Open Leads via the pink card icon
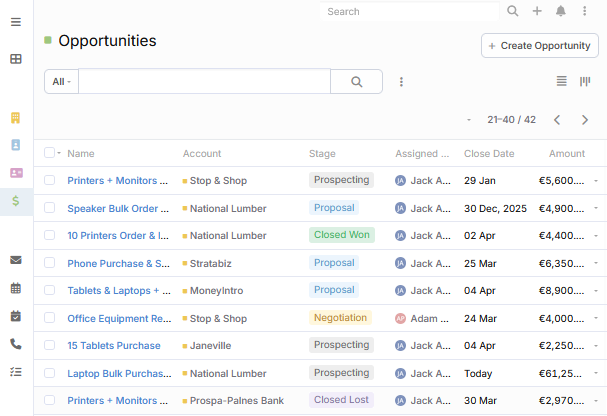The height and width of the screenshot is (416, 607). coord(16,173)
